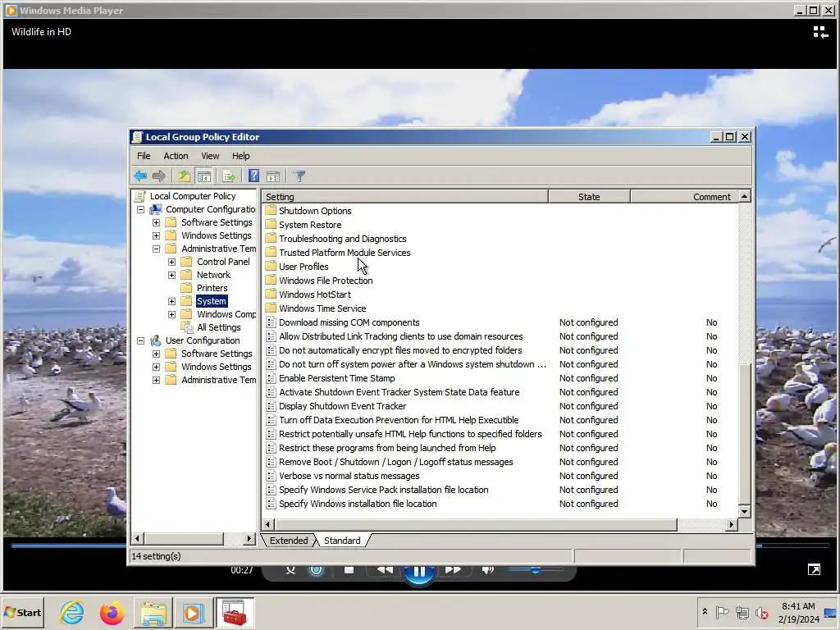Open the File menu
840x630 pixels.
point(144,156)
